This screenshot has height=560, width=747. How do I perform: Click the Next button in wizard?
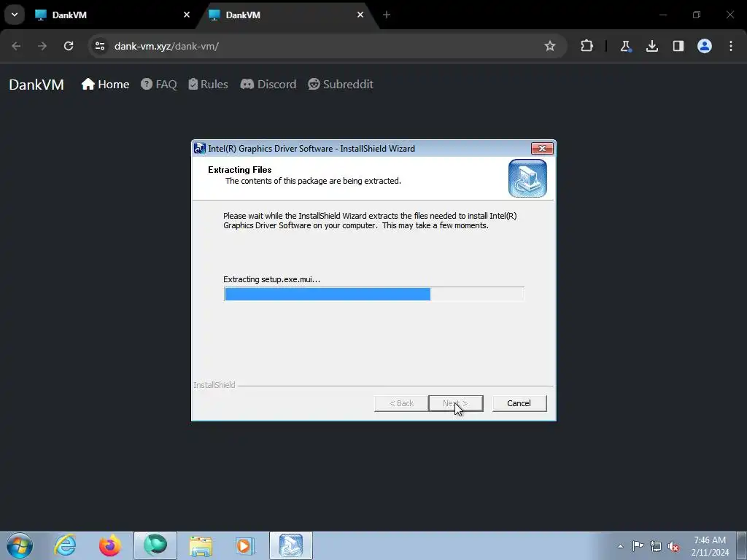[x=456, y=403]
